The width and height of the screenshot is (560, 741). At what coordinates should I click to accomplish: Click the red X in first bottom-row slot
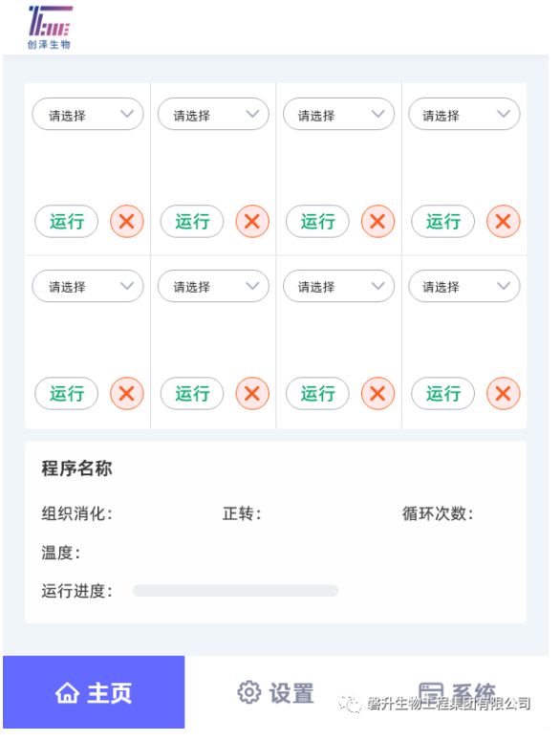127,393
